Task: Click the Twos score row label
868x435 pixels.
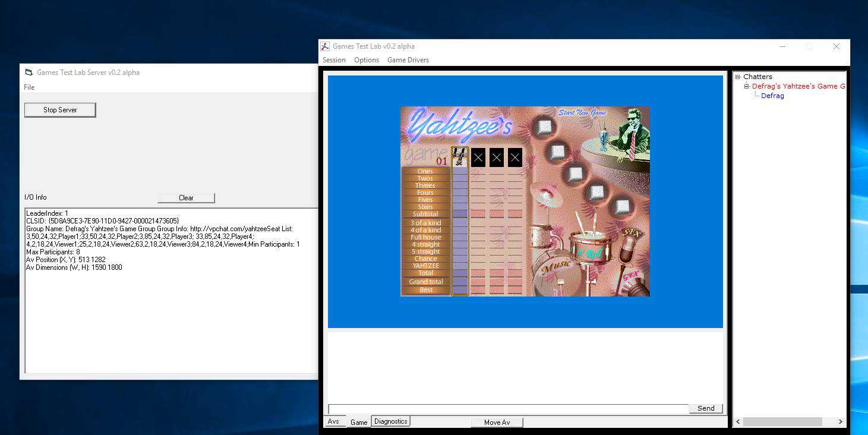Action: [425, 178]
